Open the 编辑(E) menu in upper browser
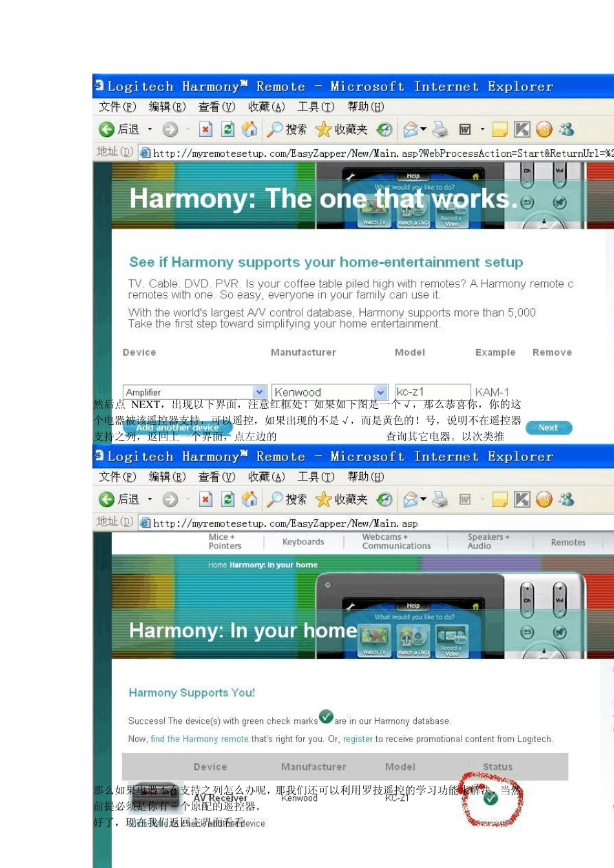This screenshot has height=868, width=614. tap(167, 107)
